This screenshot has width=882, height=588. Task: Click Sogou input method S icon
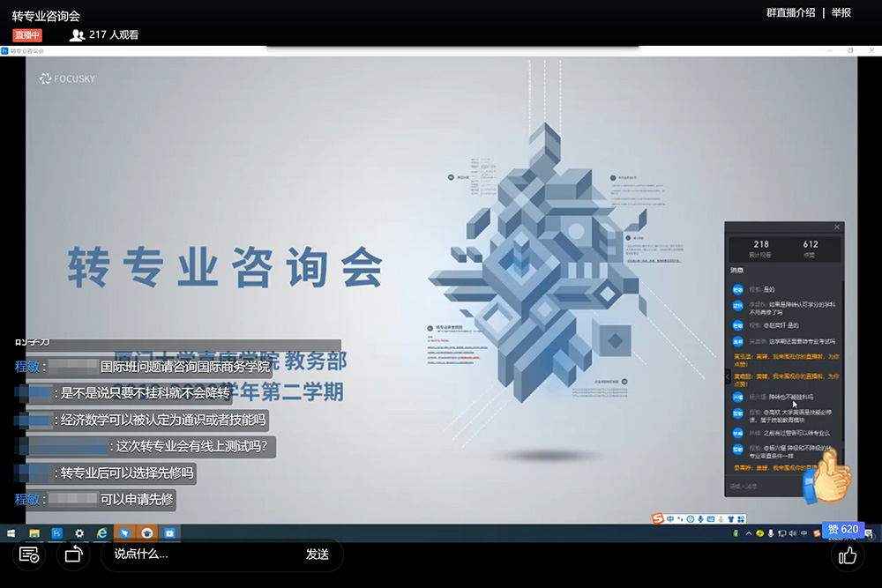[658, 518]
